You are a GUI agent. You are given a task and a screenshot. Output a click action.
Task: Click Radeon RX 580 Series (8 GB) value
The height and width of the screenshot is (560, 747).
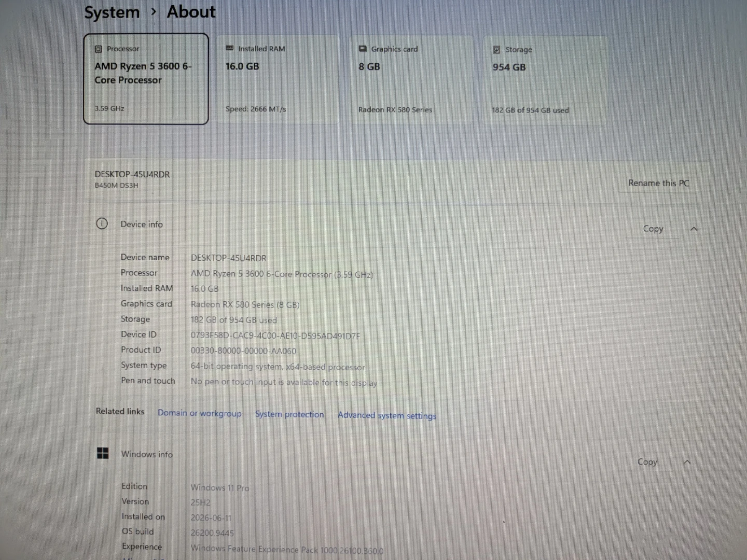(245, 305)
